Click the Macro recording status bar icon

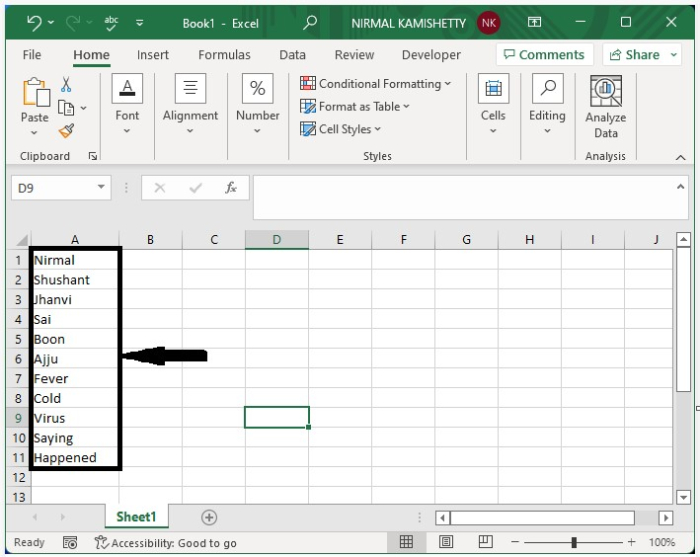pos(70,543)
